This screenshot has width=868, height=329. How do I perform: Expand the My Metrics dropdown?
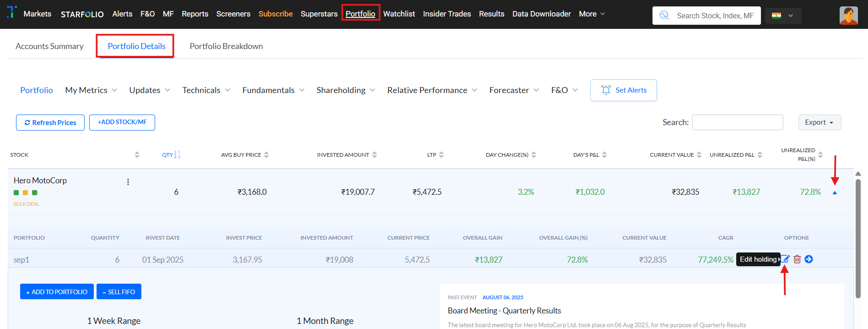91,90
